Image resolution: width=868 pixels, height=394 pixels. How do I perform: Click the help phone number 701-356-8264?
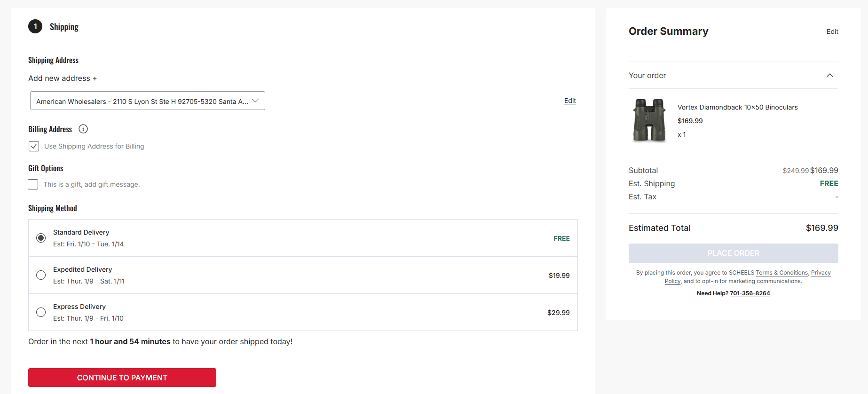click(x=750, y=293)
